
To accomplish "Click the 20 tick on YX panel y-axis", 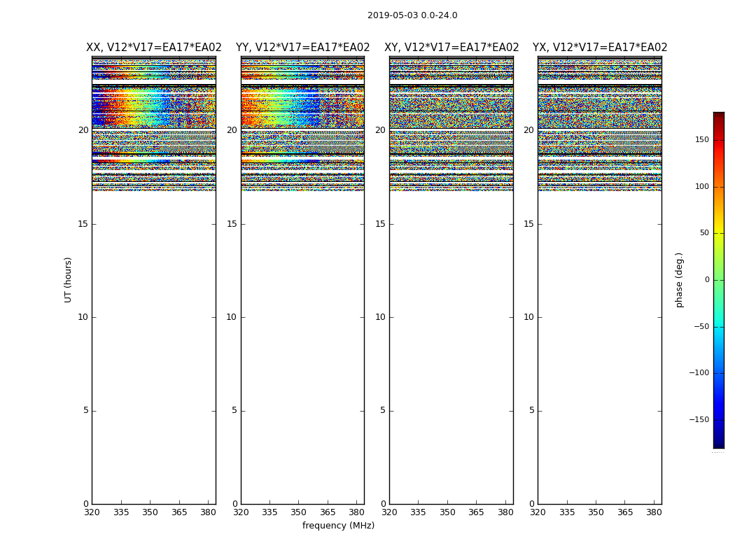I will tap(528, 130).
